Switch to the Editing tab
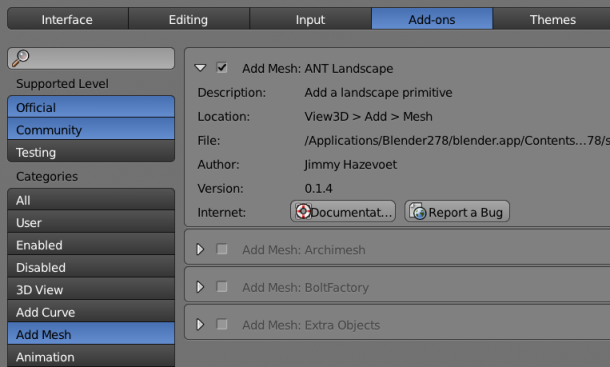 point(189,19)
